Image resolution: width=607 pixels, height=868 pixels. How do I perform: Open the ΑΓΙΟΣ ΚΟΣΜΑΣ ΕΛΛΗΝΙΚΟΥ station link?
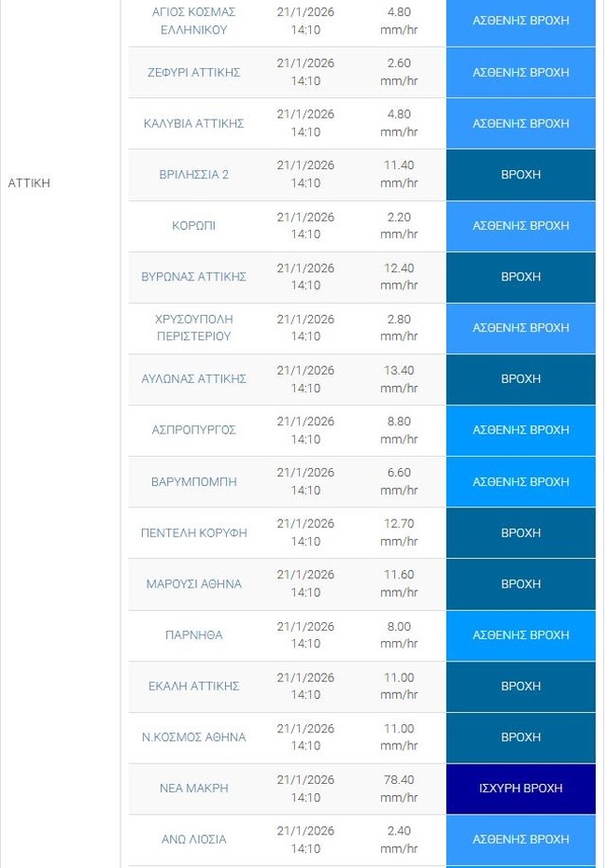[193, 21]
